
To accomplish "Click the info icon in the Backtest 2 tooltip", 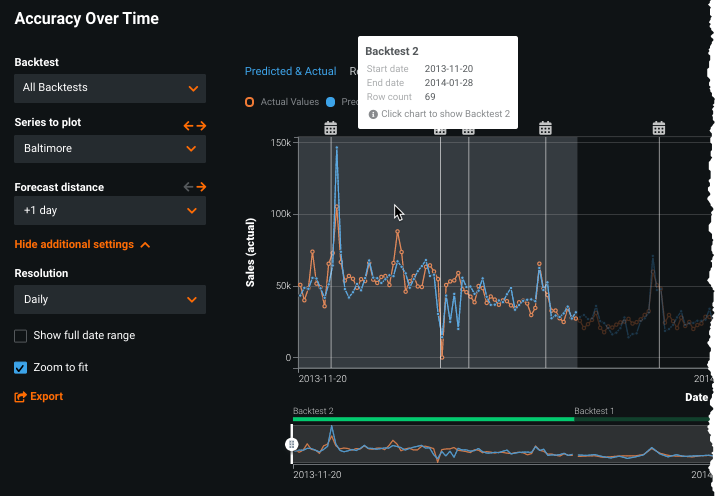I will [373, 114].
